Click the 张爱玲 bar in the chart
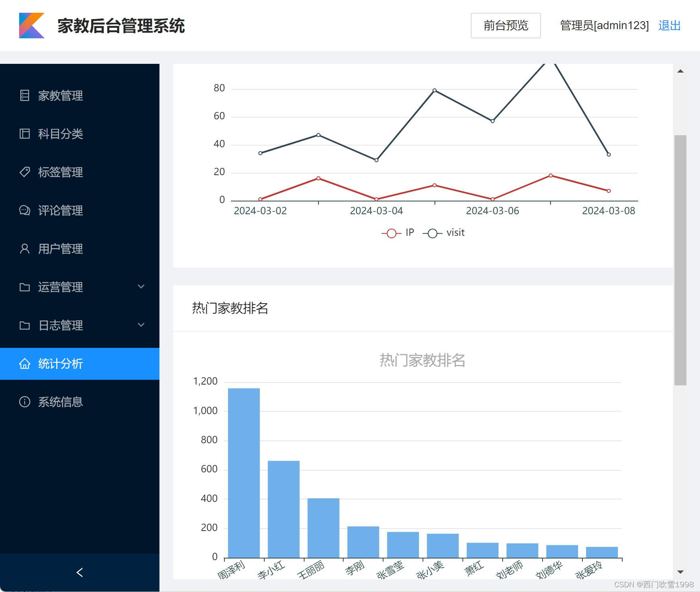700x592 pixels. [x=602, y=553]
